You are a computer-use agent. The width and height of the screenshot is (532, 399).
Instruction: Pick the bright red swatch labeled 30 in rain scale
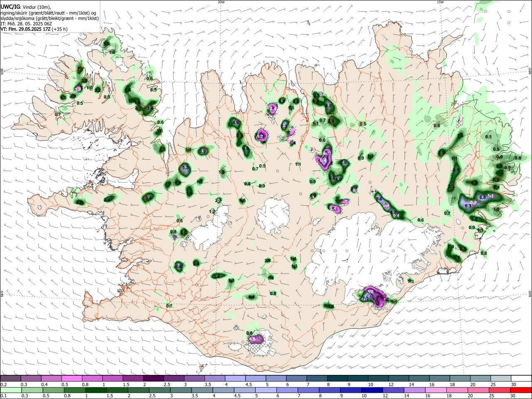tap(521, 390)
